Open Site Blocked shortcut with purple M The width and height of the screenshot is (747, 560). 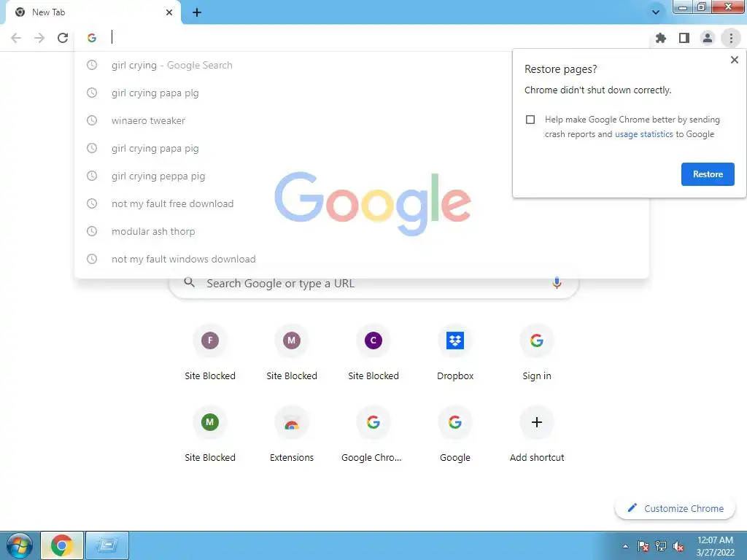click(292, 352)
